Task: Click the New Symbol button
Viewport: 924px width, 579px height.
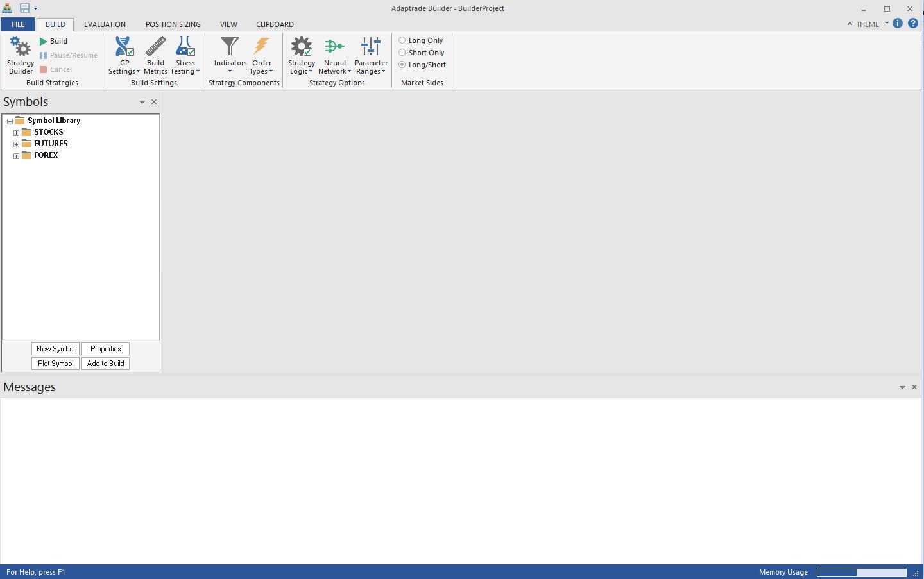Action: click(x=56, y=349)
